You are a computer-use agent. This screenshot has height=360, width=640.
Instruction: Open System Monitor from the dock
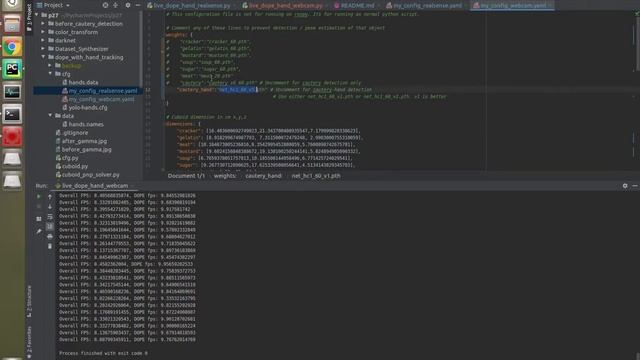point(12,92)
